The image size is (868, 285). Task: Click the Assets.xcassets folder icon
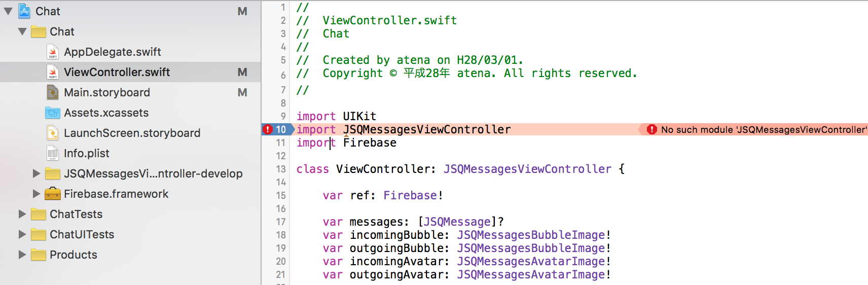[x=53, y=113]
